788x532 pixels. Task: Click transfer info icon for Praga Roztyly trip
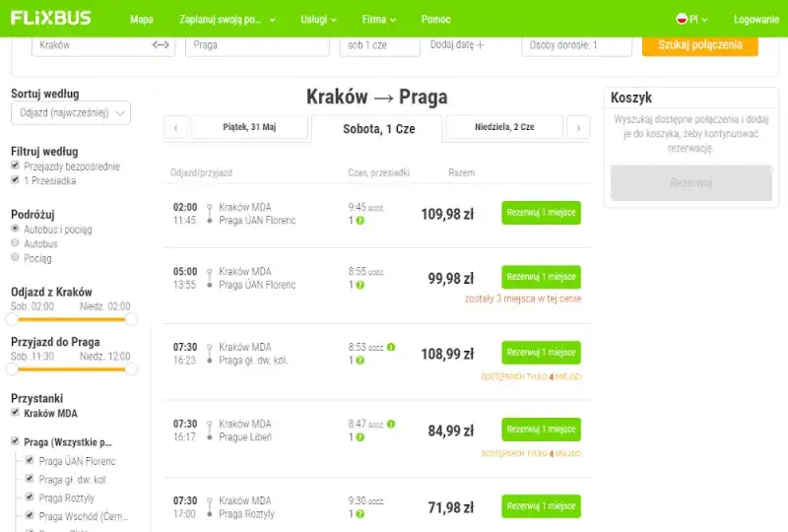click(360, 514)
